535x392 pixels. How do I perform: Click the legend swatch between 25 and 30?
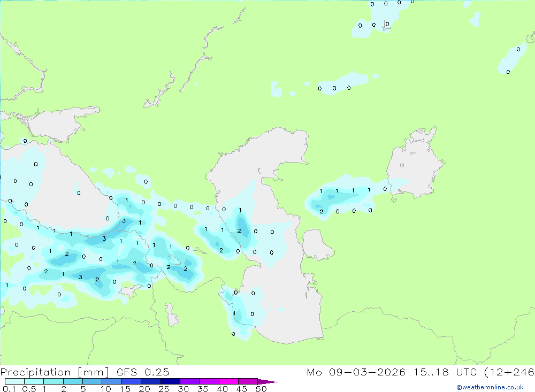[170, 381]
